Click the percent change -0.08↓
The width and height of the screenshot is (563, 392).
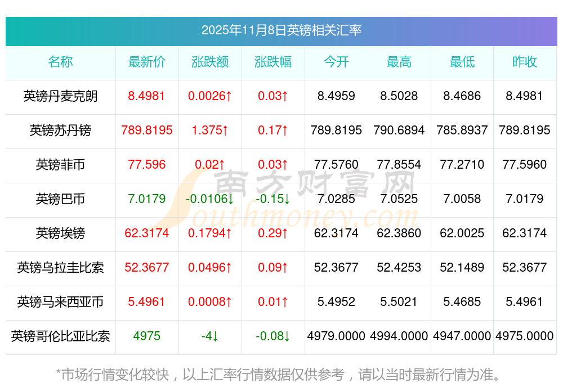tap(273, 336)
